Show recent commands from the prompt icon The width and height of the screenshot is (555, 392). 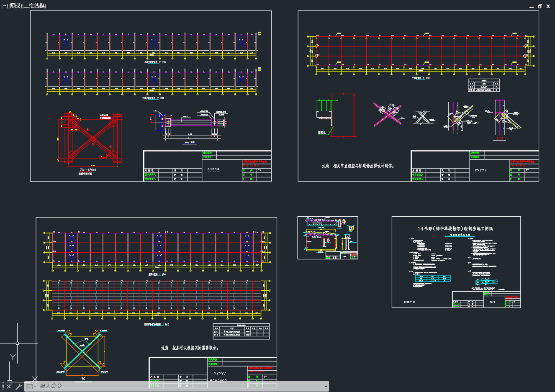tap(30, 386)
